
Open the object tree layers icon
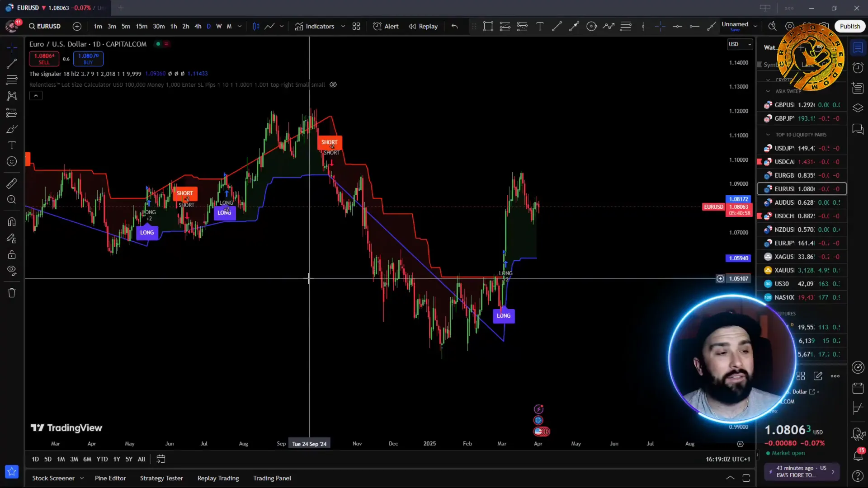click(858, 108)
